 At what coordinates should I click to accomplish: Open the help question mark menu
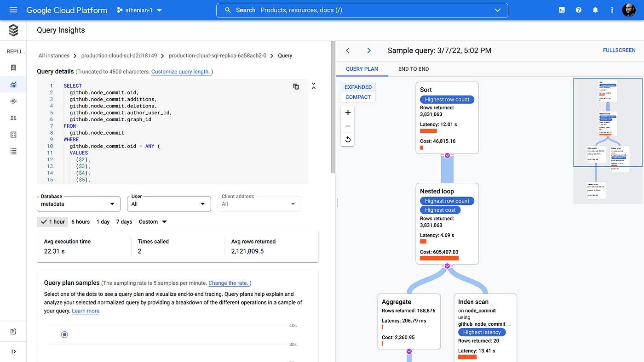[x=579, y=10]
